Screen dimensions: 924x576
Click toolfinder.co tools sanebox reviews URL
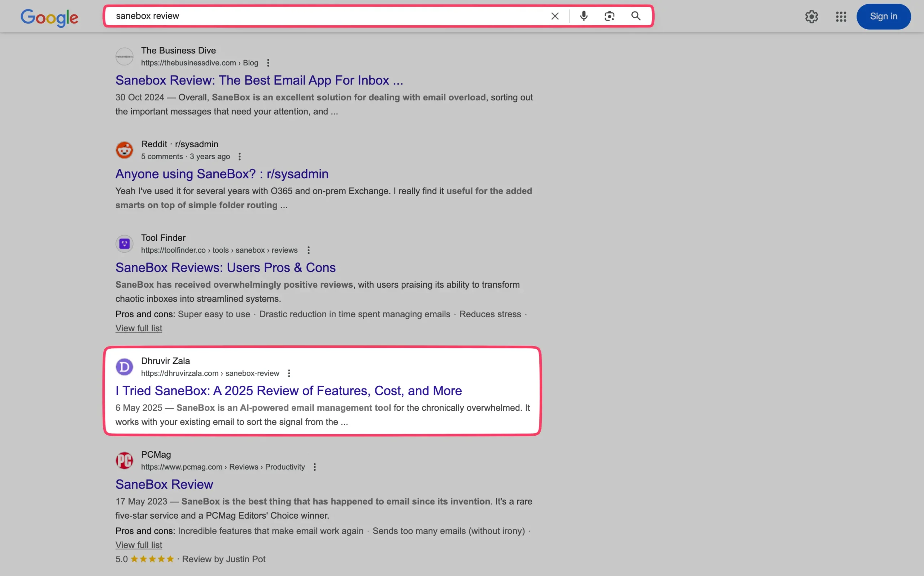click(x=219, y=250)
